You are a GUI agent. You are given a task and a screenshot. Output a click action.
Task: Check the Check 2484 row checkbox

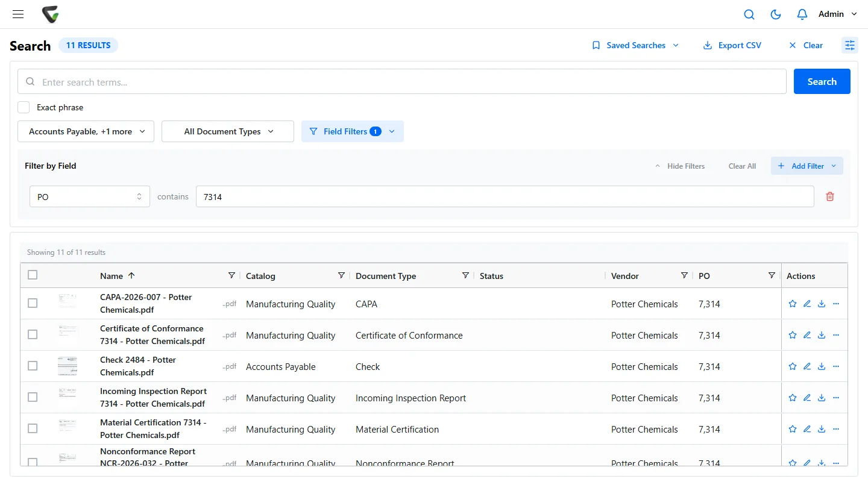[33, 366]
